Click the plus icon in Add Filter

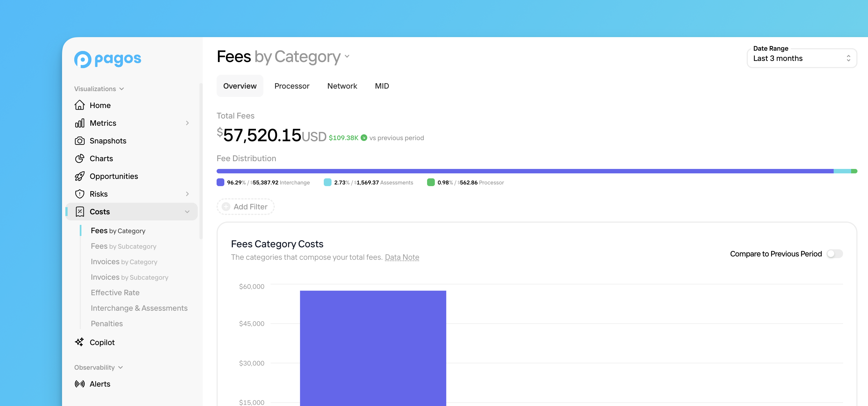(226, 207)
